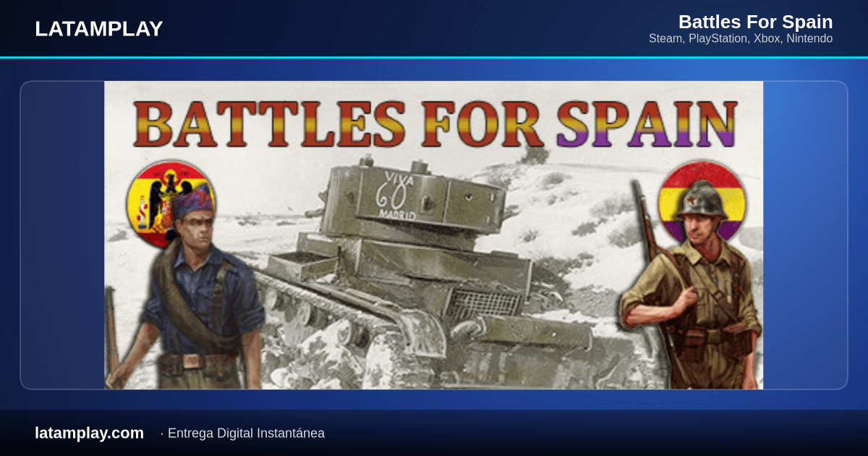This screenshot has width=868, height=456.
Task: Click the platforms line 'Steam, PlayStation, Xbox, Nintendo'
Action: pyautogui.click(x=741, y=38)
